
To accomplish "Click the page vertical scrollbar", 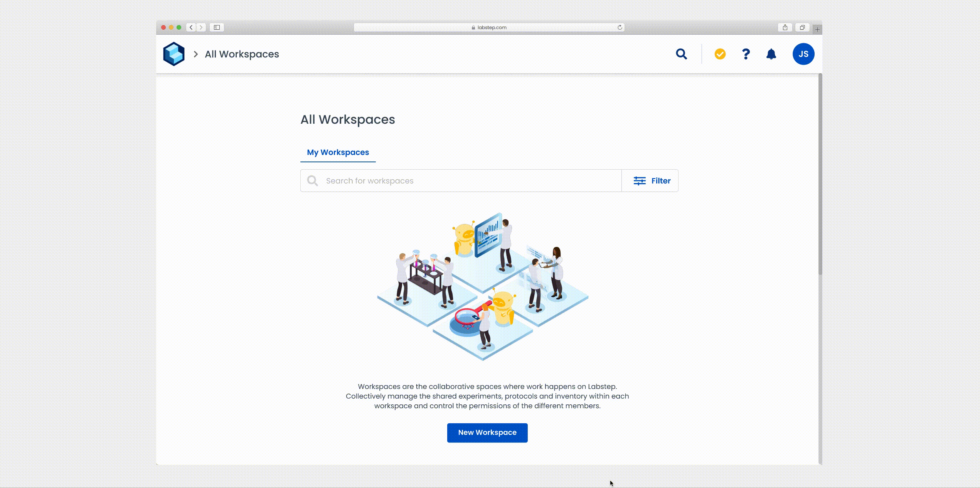I will [820, 173].
